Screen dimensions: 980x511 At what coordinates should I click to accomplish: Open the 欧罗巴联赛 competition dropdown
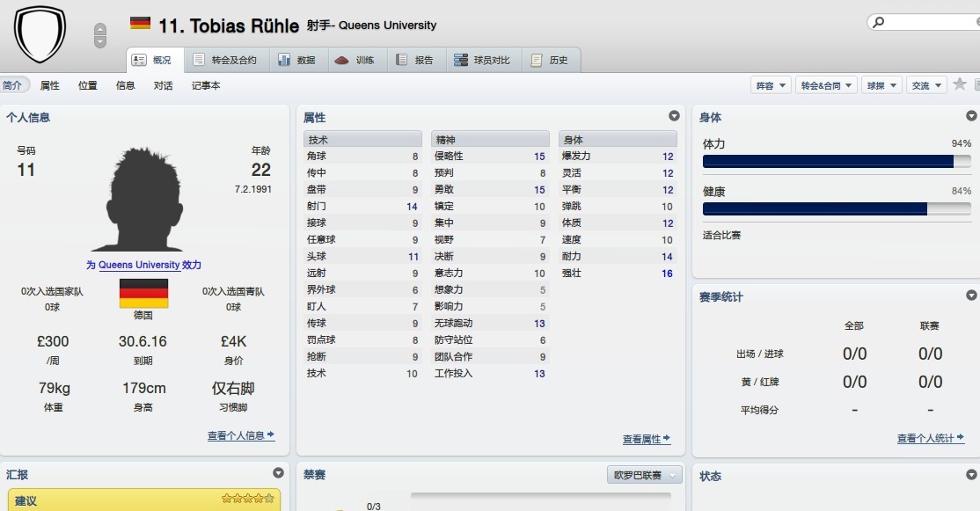pos(645,475)
